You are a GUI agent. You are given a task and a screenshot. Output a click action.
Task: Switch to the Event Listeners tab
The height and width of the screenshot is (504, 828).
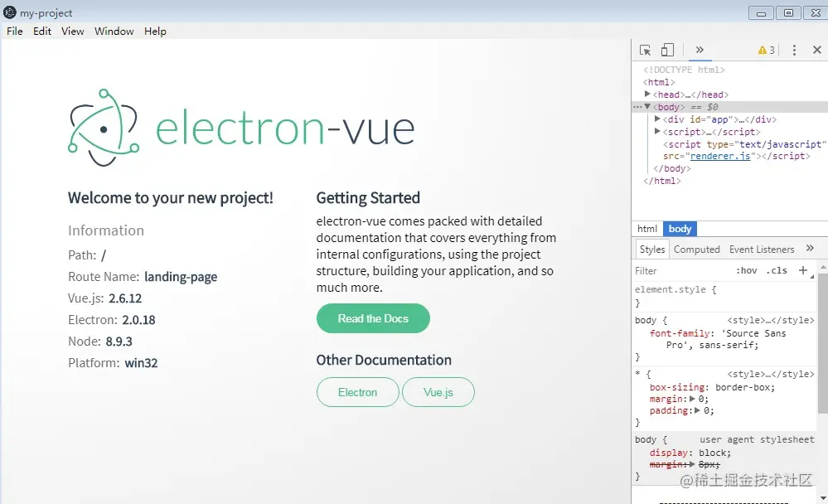click(762, 250)
